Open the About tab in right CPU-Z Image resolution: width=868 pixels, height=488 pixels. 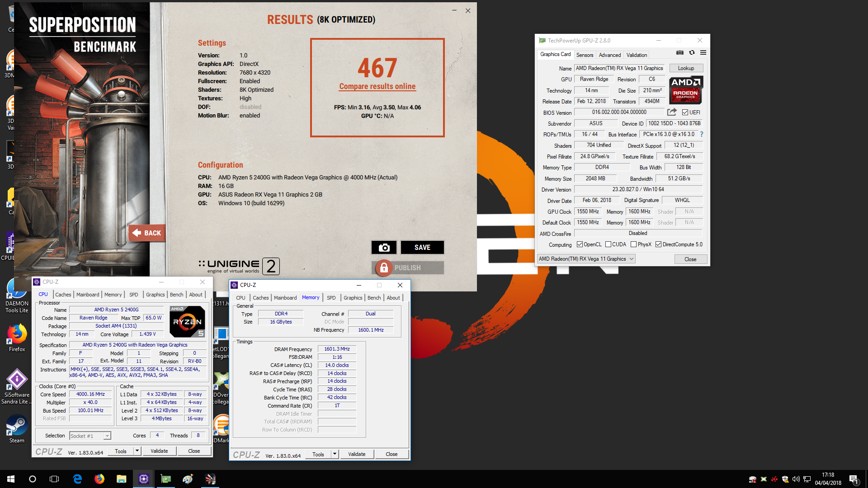point(393,298)
